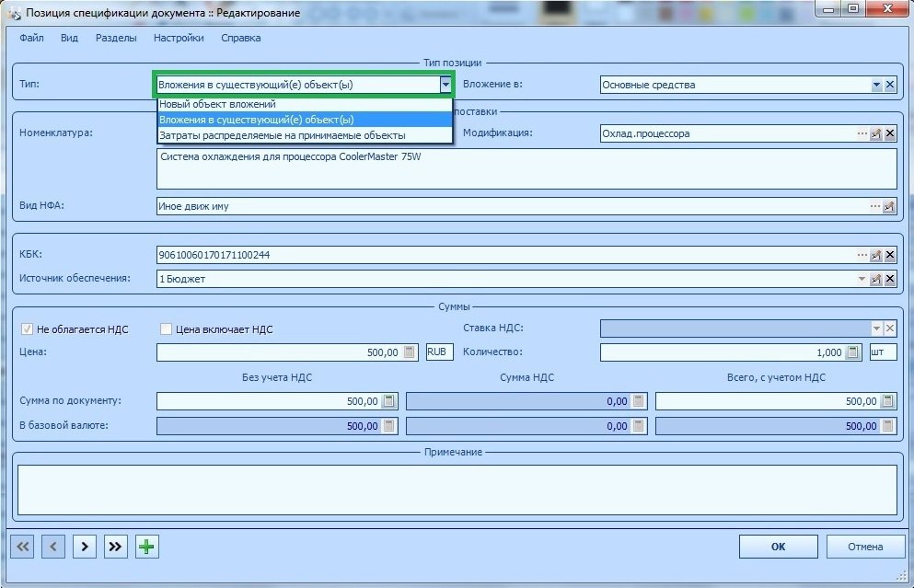This screenshot has height=588, width=914.
Task: Choose Новый объект вложений from the list
Action: 305,104
